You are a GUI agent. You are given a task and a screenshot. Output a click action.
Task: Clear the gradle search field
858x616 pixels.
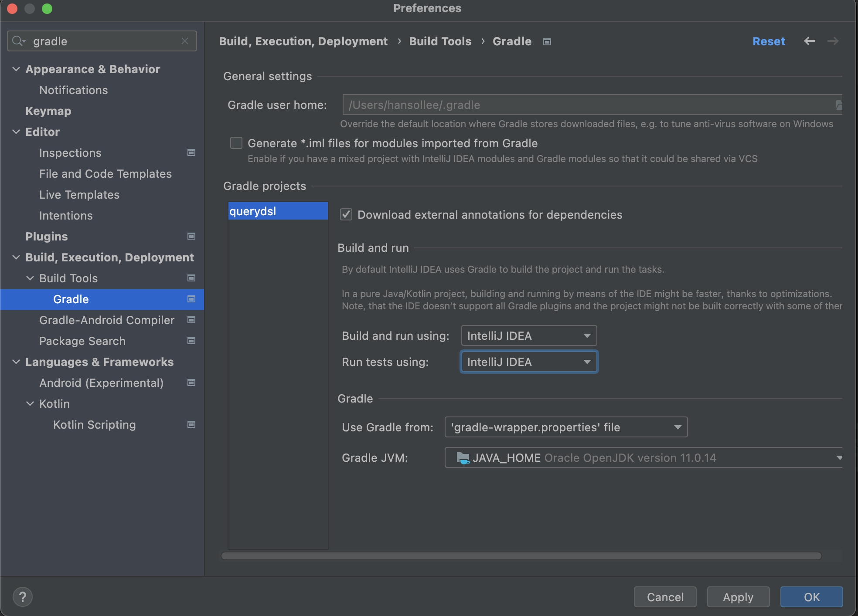(185, 41)
